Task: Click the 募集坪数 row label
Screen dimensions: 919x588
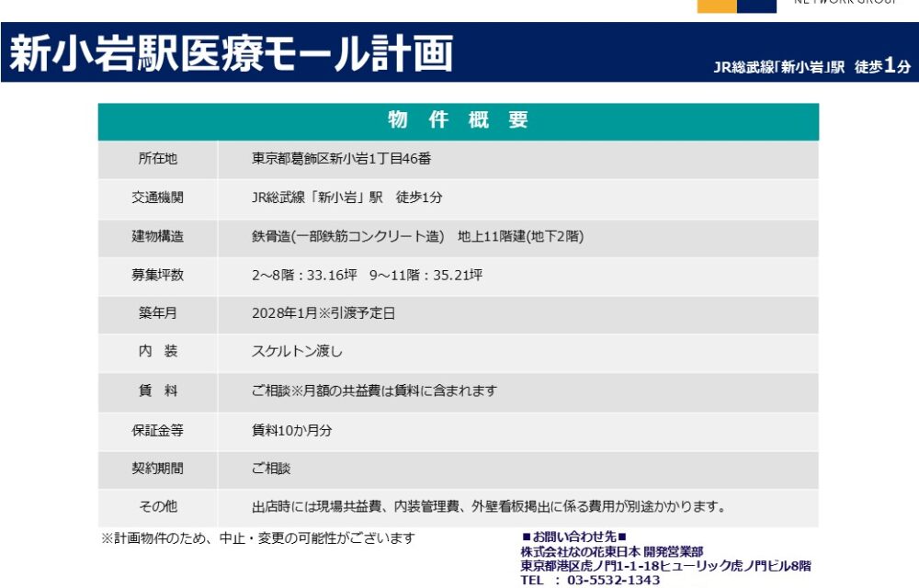Action: (x=157, y=275)
